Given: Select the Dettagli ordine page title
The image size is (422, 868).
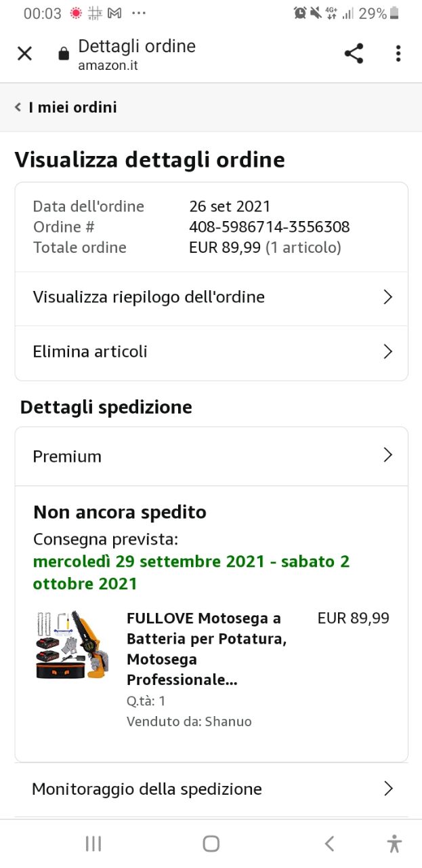Looking at the screenshot, I should [137, 46].
